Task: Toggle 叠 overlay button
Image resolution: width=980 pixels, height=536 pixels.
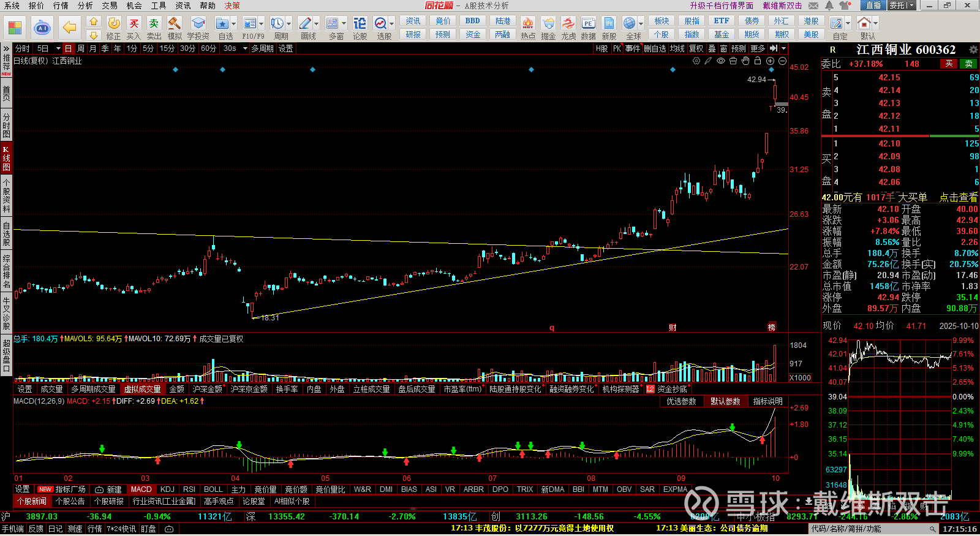Action: click(x=712, y=48)
